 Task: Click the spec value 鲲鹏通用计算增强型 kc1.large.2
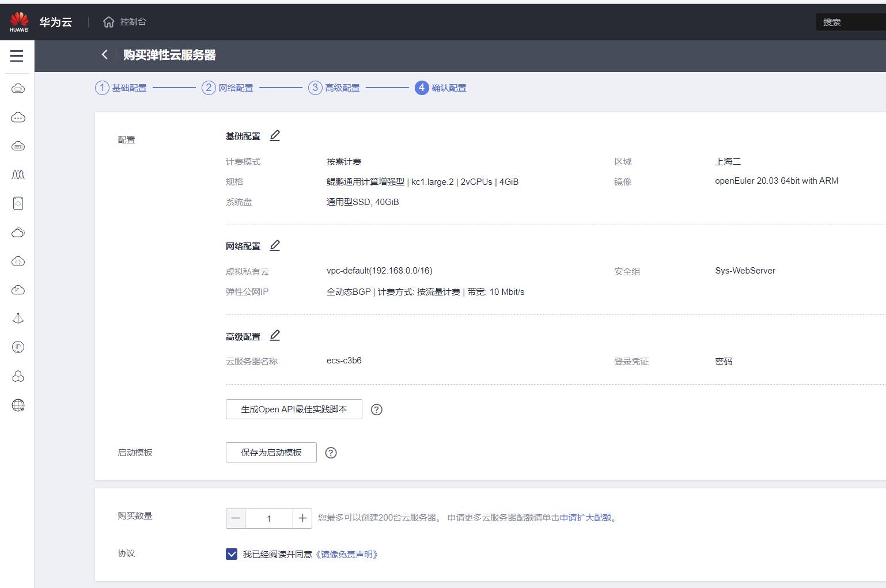click(422, 182)
